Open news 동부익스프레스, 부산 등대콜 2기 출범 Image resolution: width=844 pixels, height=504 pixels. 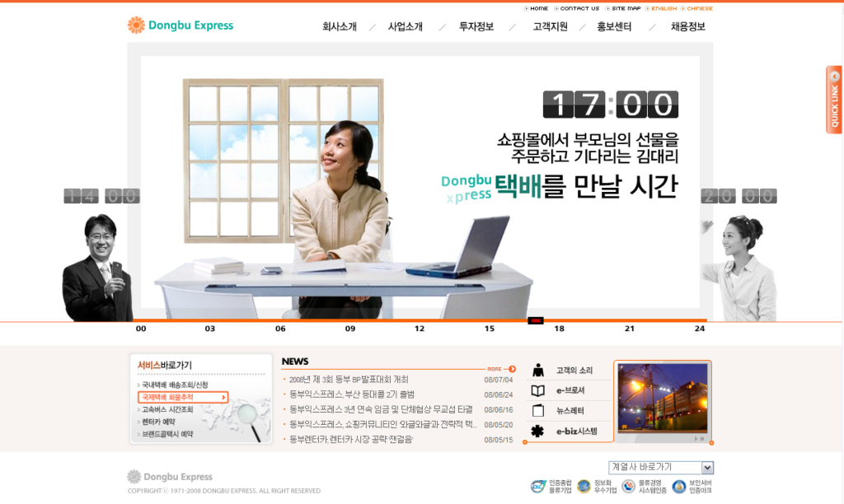coord(352,394)
